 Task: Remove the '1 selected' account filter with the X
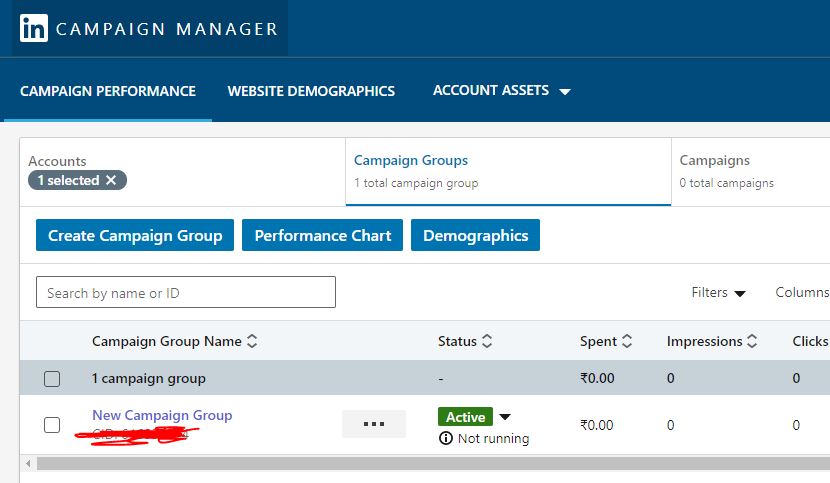coord(111,180)
